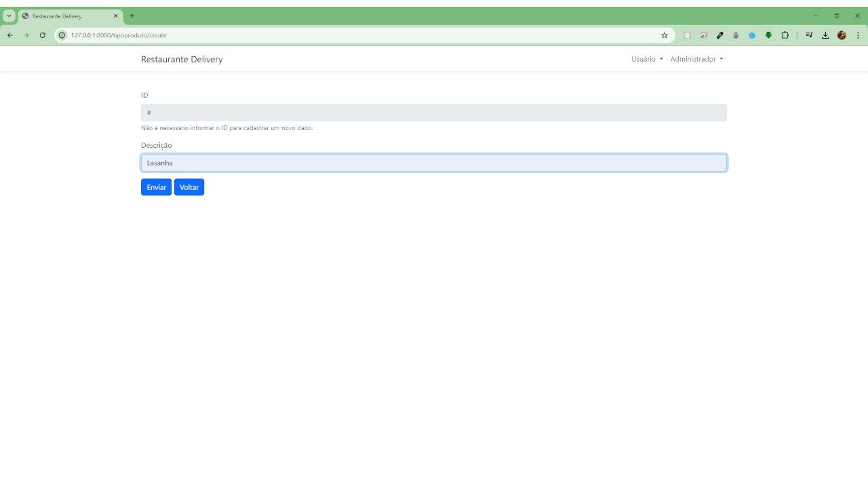View site information for 127.0.0.1
868x488 pixels.
[62, 35]
